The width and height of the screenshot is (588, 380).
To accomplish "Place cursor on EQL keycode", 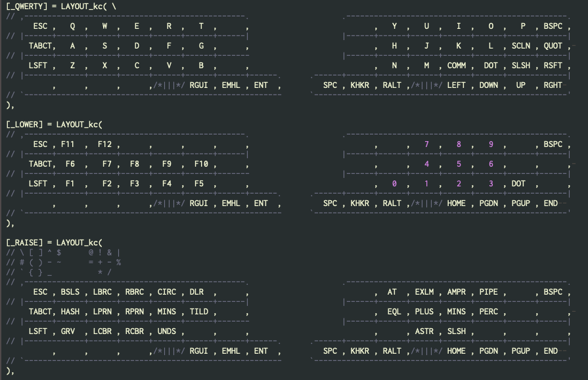I will point(394,312).
